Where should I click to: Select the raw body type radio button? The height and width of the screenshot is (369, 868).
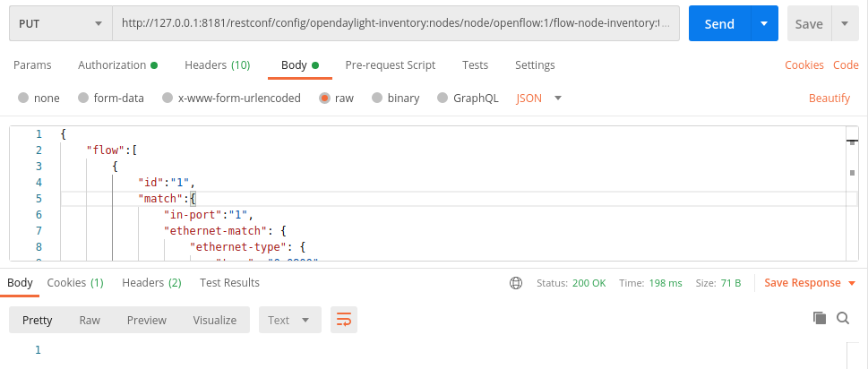click(325, 98)
